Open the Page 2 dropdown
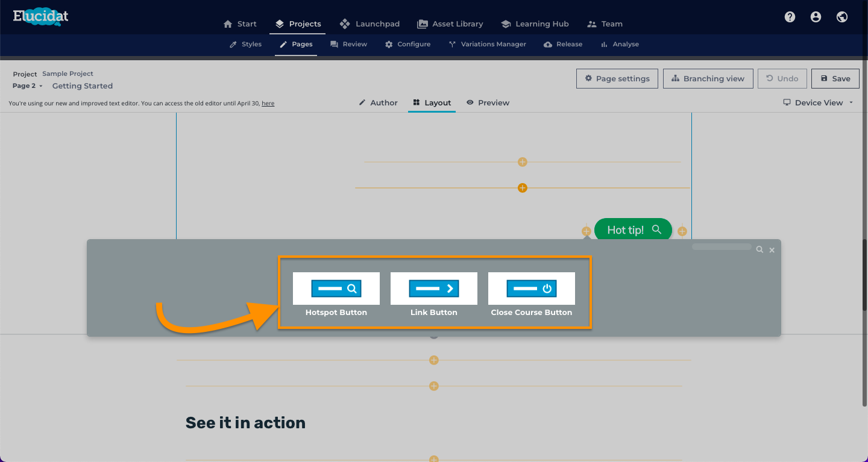This screenshot has width=868, height=462. tap(28, 86)
